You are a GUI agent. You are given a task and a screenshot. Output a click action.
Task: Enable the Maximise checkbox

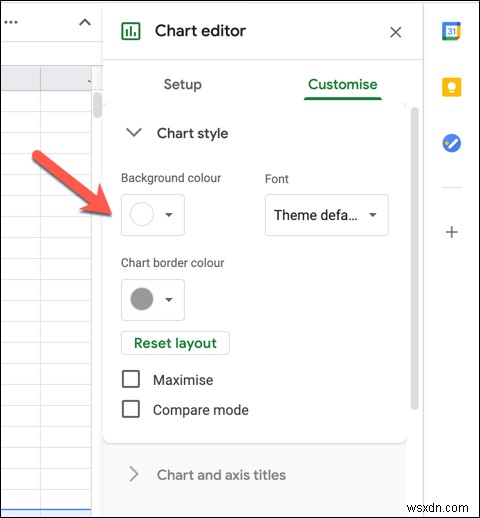point(131,379)
